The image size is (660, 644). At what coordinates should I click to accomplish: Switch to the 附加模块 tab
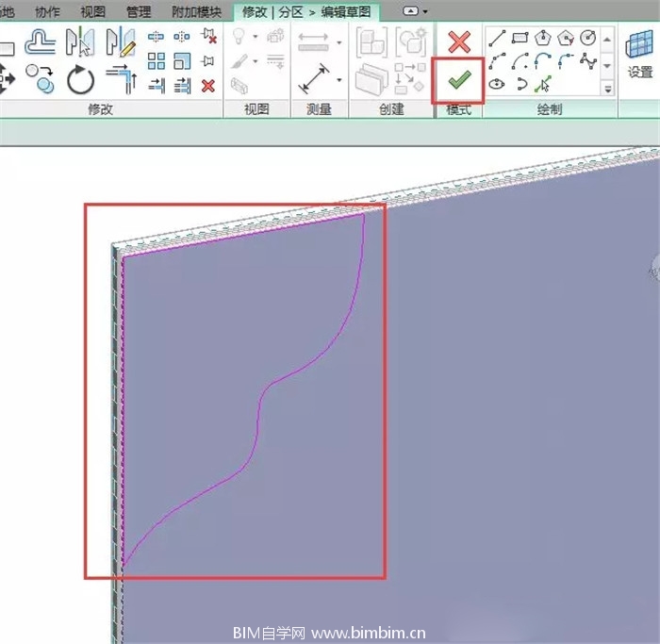coord(196,11)
